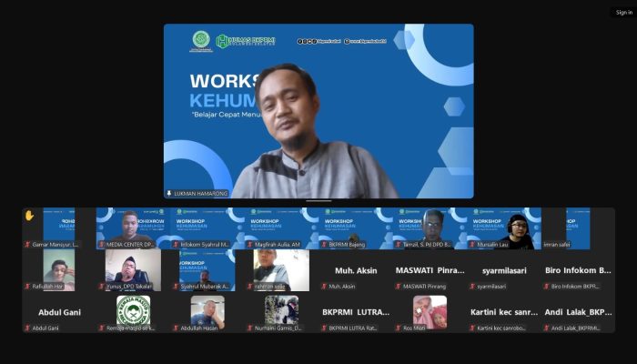Click the muted mic icon beside Abdullah Hasan
The height and width of the screenshot is (364, 637).
click(177, 328)
